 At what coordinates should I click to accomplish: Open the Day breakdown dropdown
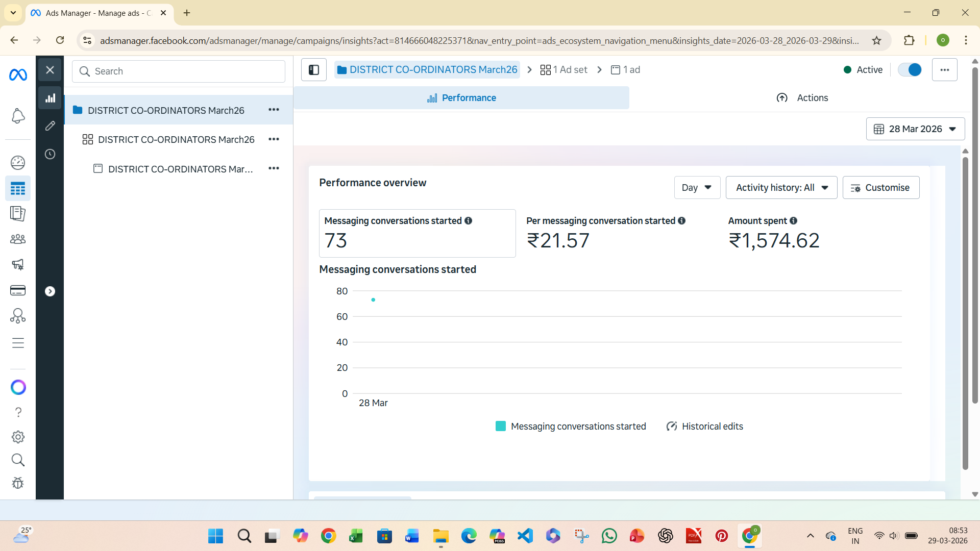coord(697,188)
